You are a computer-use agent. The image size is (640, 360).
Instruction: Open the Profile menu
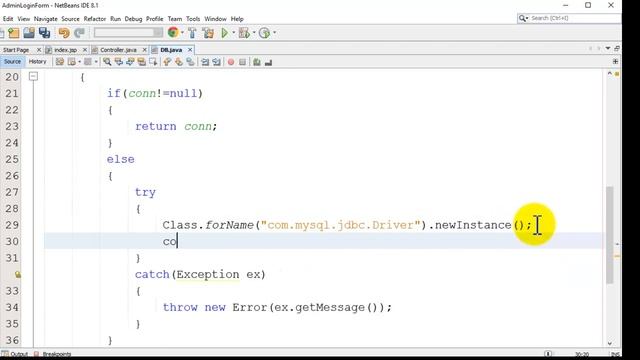[x=155, y=19]
